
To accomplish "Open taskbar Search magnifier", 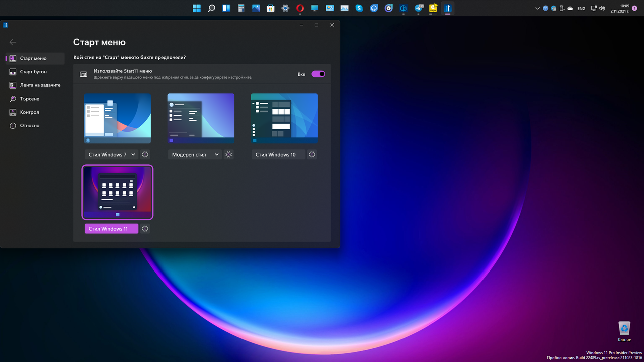I will (x=212, y=8).
